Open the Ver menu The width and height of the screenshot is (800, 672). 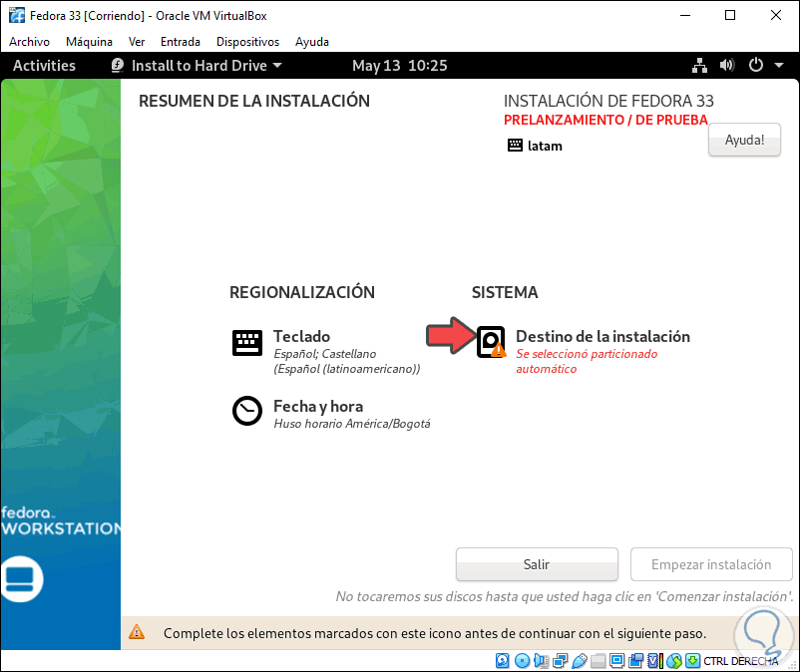[x=137, y=42]
